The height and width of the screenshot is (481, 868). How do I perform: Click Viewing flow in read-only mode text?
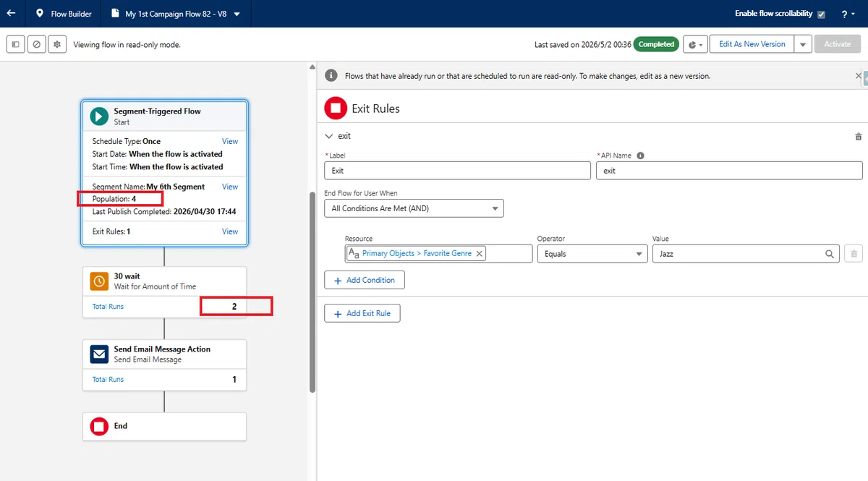127,44
